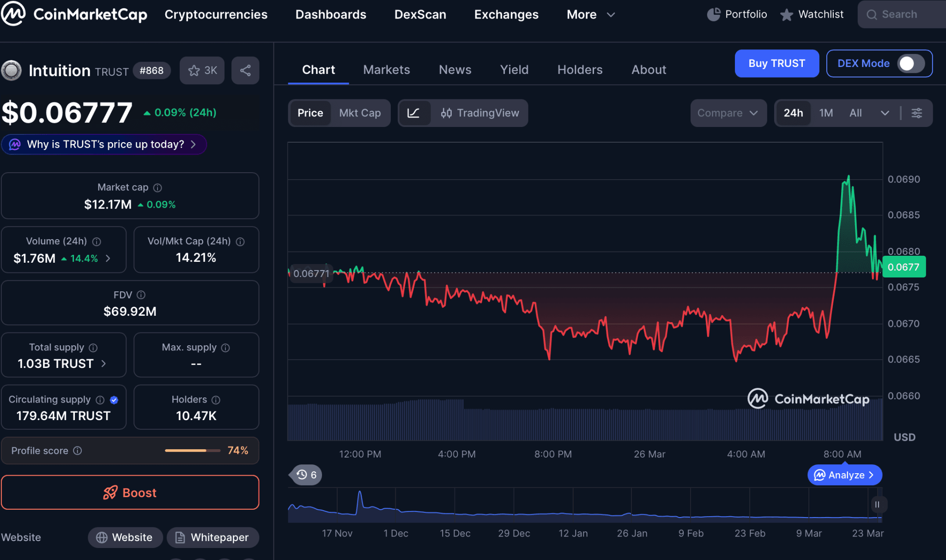Open the share options for Intuition
Viewport: 946px width, 560px height.
pyautogui.click(x=245, y=70)
